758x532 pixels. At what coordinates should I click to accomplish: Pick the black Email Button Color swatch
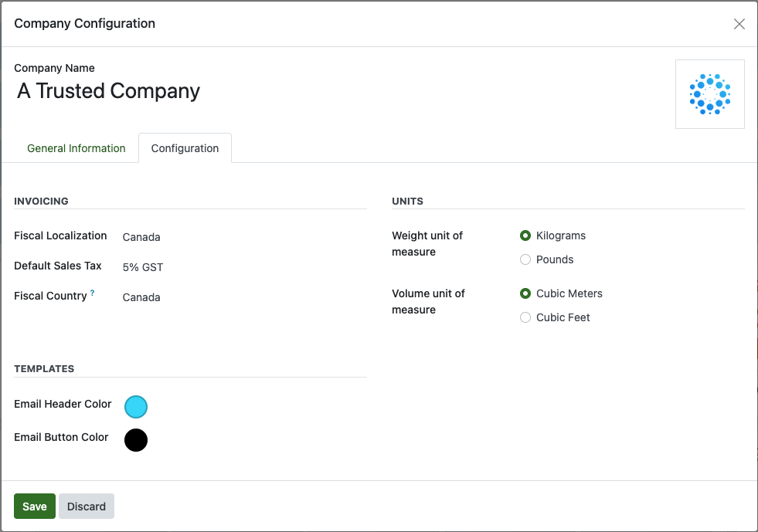coord(136,440)
